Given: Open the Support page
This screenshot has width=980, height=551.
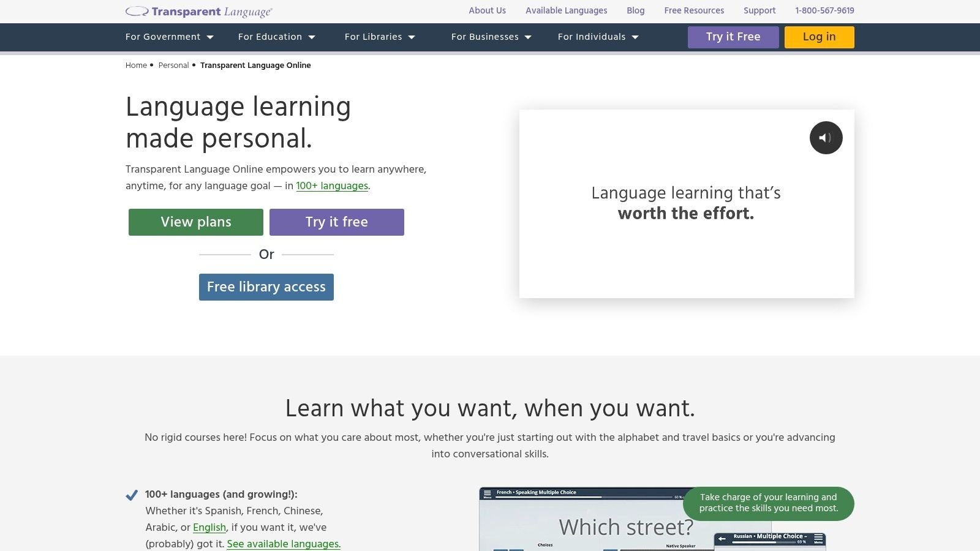Looking at the screenshot, I should click(x=759, y=10).
